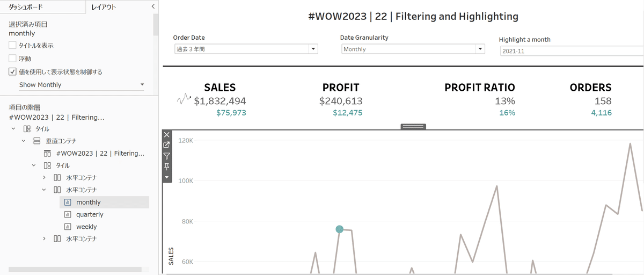The image size is (644, 275).
Task: Click the tiled icon on the top タイル row
Action: pos(27,129)
